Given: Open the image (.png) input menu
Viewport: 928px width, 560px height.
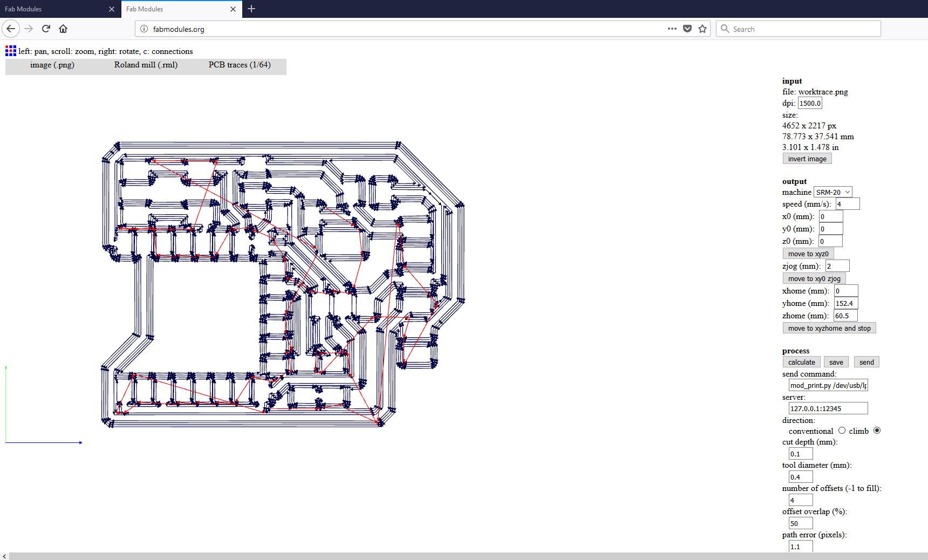Looking at the screenshot, I should (x=52, y=65).
